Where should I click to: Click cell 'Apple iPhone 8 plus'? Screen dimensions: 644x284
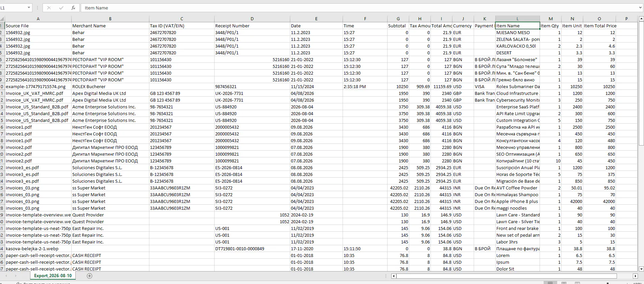tap(518, 201)
